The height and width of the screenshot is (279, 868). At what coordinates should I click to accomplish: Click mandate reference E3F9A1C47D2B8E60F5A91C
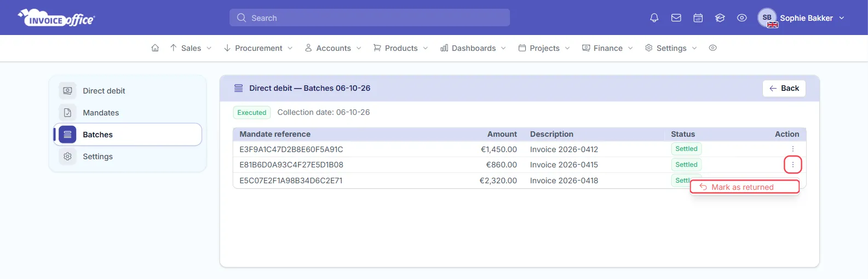click(291, 149)
